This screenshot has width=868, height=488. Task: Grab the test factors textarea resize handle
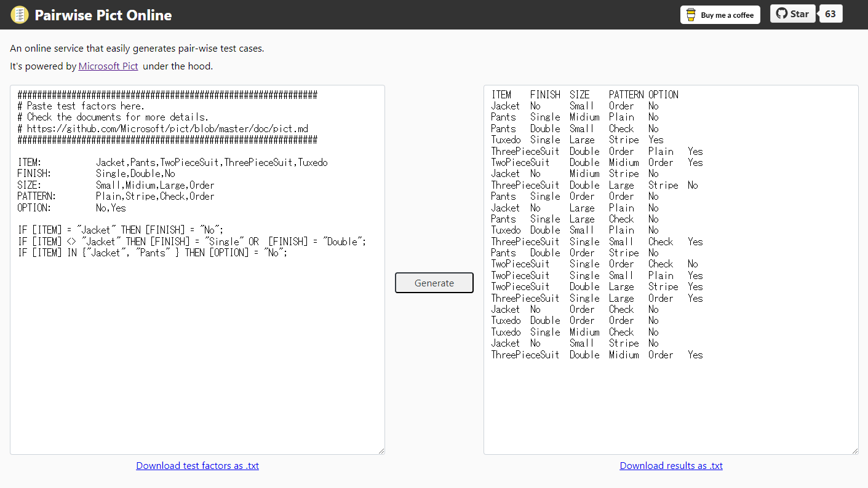pyautogui.click(x=381, y=451)
